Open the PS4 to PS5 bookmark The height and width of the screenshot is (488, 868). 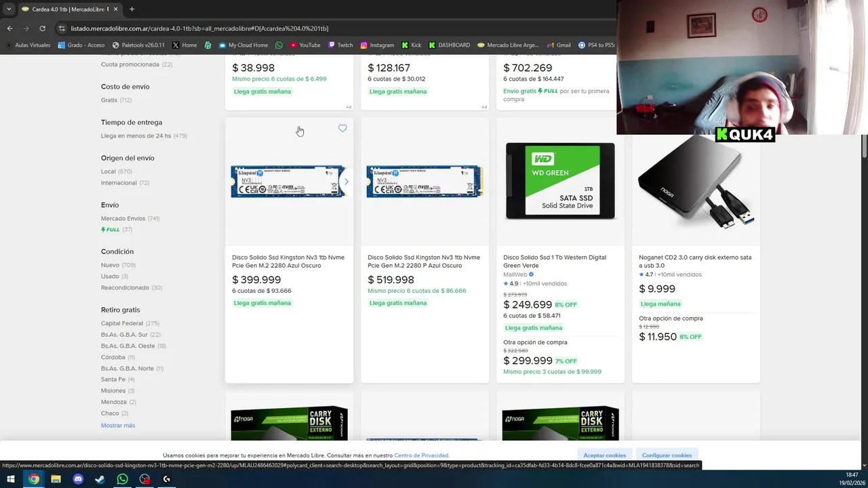coord(597,45)
